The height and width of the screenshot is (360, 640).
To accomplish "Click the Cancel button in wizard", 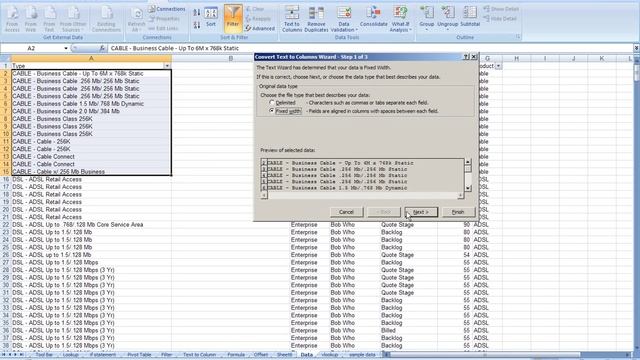I will pos(346,212).
